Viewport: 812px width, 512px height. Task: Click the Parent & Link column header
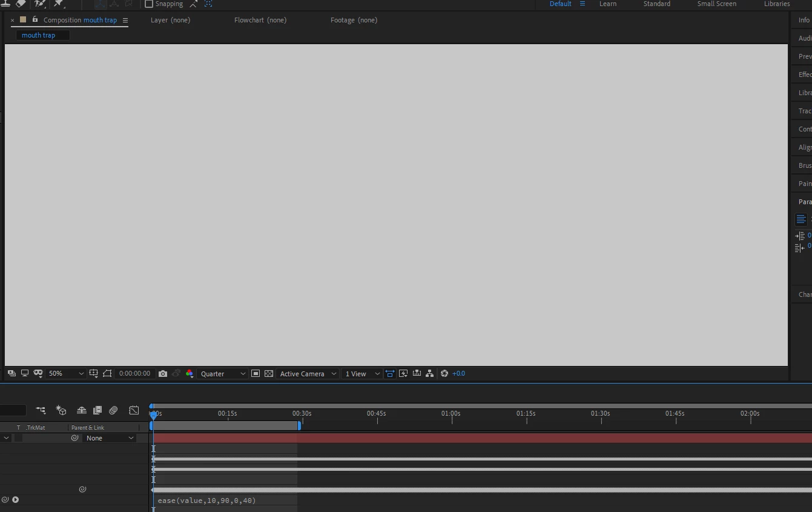(88, 428)
